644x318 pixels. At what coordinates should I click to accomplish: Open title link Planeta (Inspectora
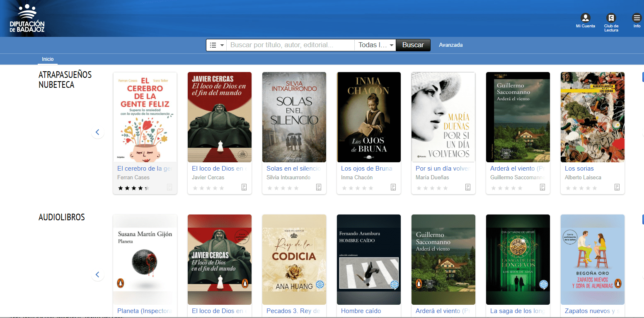pos(145,311)
